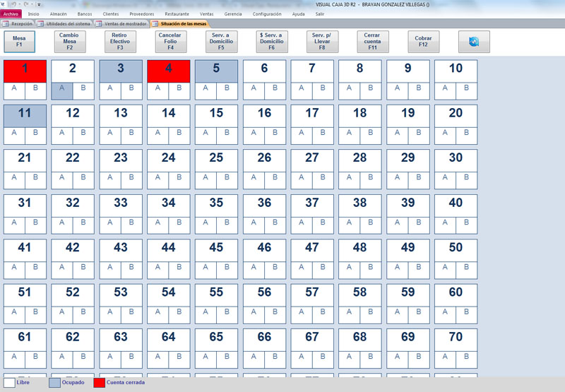Screen dimensions: 565x392
Task: Select occupied sub-seat A of table 2
Action: point(62,89)
